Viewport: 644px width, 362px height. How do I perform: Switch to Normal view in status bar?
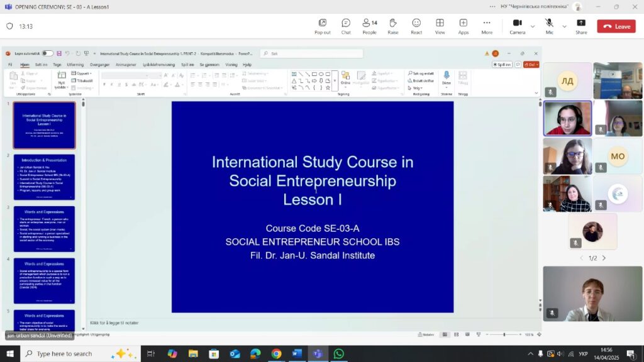point(445,334)
